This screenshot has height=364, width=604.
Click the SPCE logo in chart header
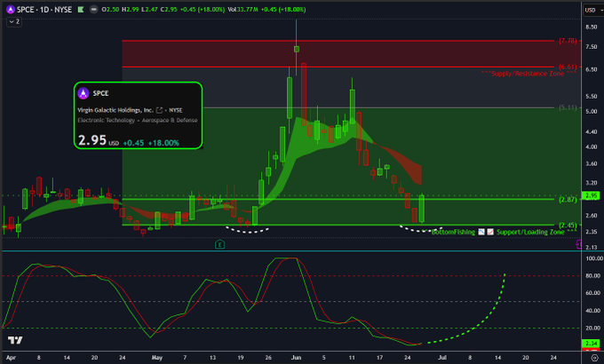11,9
